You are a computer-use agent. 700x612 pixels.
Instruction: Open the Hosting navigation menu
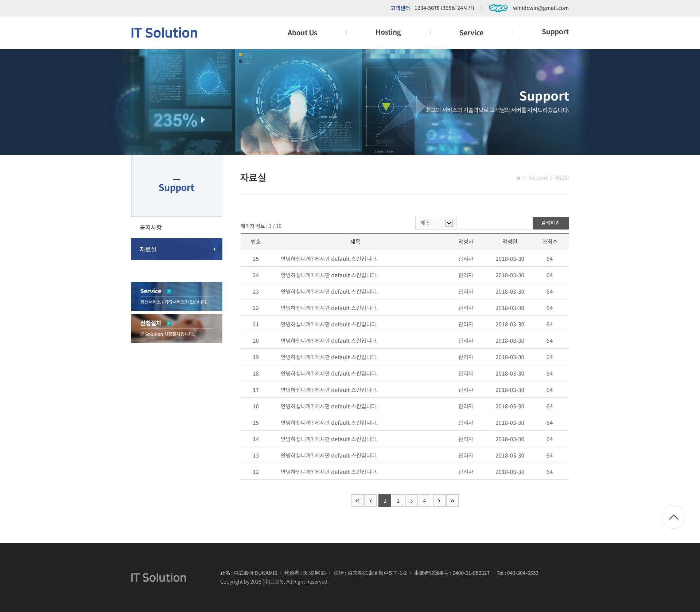[x=388, y=32]
